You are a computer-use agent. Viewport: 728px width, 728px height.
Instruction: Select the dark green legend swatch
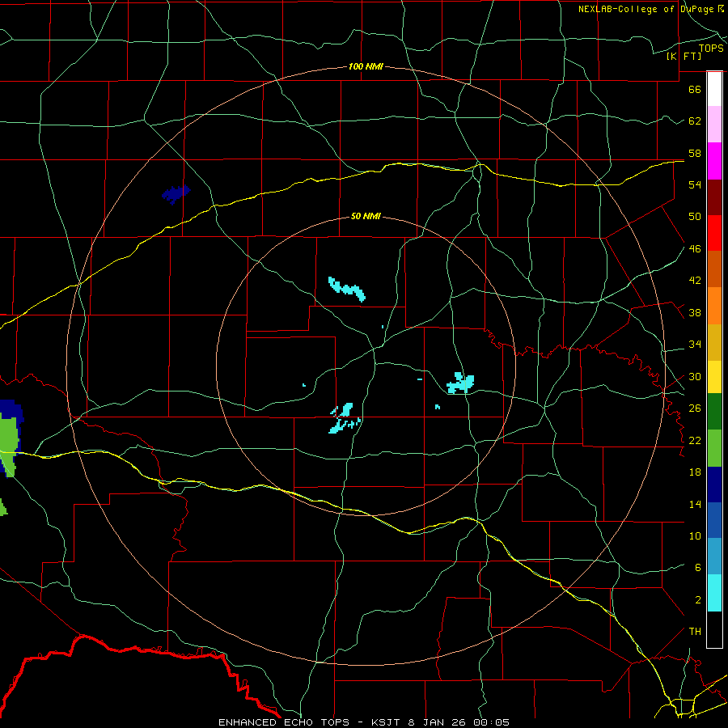click(x=714, y=412)
